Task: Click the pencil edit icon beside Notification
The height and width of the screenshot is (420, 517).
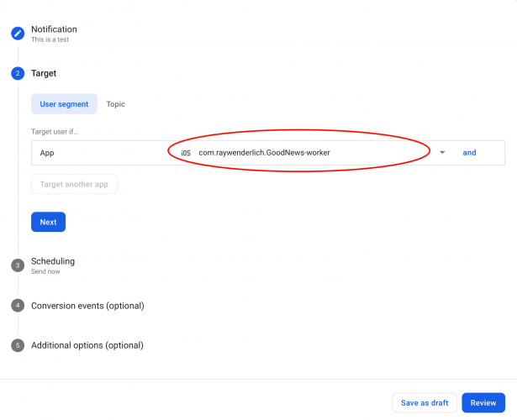Action: (17, 34)
